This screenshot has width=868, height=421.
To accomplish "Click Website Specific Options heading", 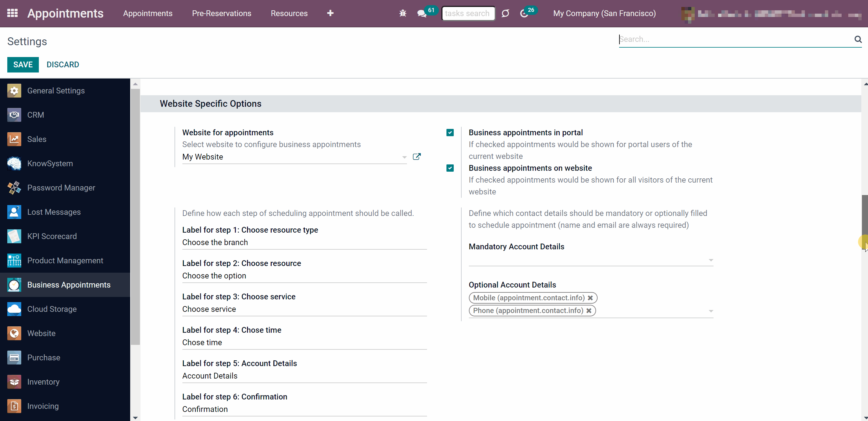I will coord(211,104).
